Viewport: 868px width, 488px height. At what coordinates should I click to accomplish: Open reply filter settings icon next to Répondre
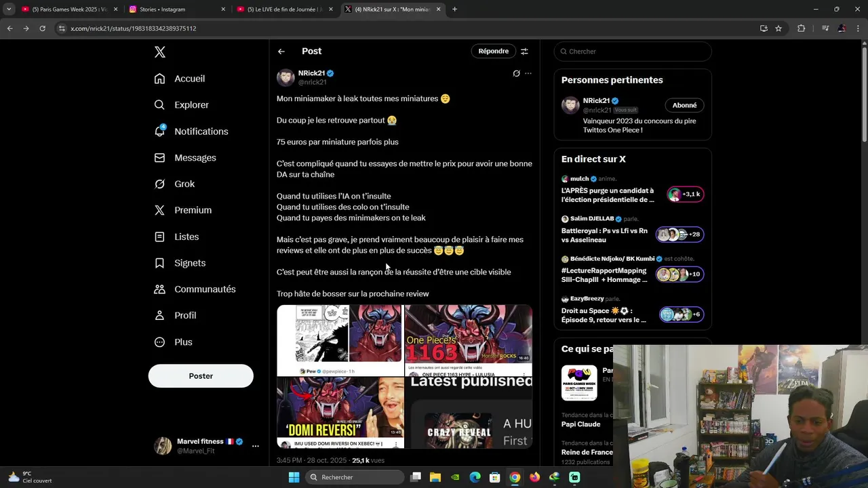tap(524, 52)
